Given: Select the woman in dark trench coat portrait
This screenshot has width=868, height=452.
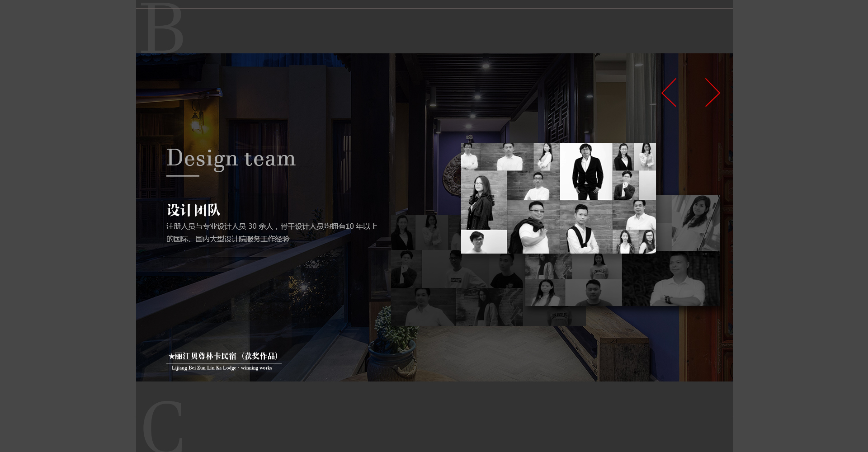Looking at the screenshot, I should (483, 200).
